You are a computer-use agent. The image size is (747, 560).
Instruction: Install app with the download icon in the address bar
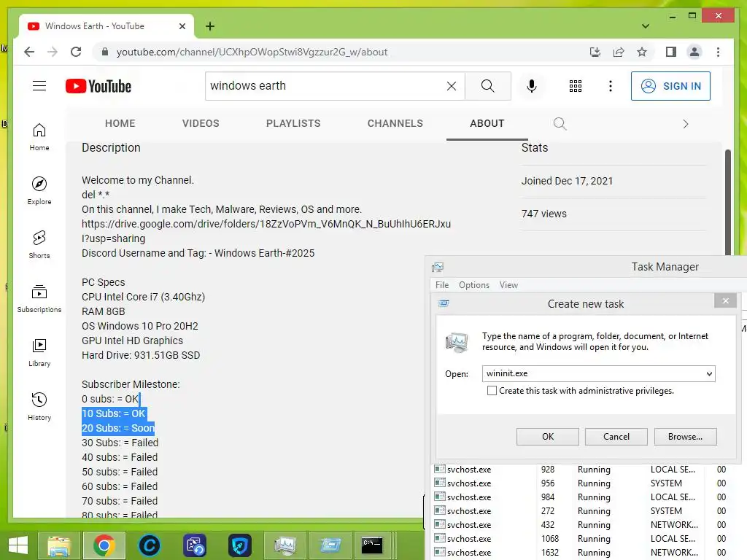click(x=595, y=52)
